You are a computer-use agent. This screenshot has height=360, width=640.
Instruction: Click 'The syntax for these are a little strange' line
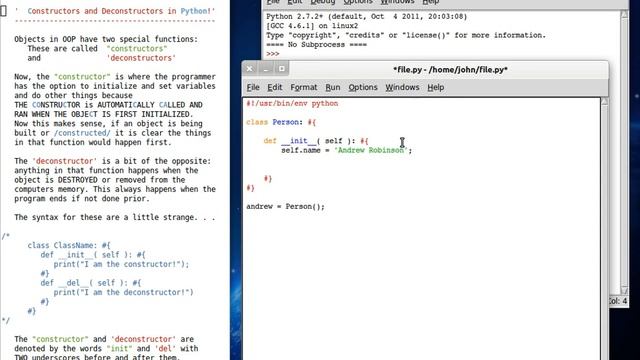point(115,218)
